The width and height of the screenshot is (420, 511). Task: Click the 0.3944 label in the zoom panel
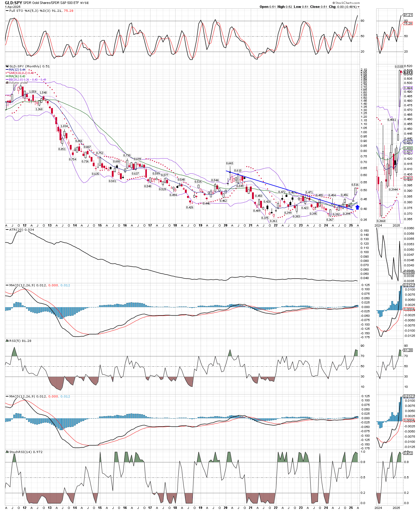tap(393, 190)
